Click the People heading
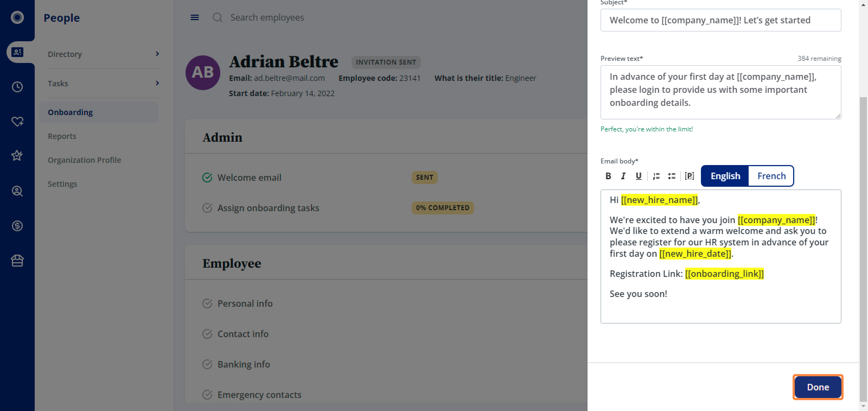 tap(62, 18)
